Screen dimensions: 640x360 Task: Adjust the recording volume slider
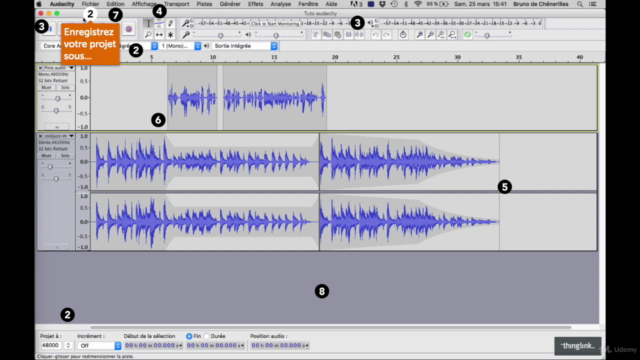(x=217, y=35)
